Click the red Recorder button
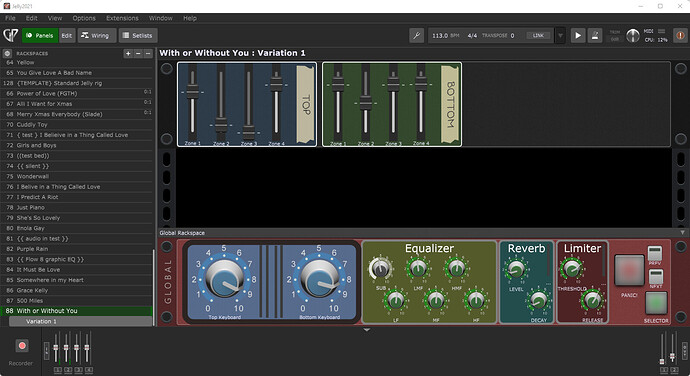690x376 pixels. [x=22, y=346]
